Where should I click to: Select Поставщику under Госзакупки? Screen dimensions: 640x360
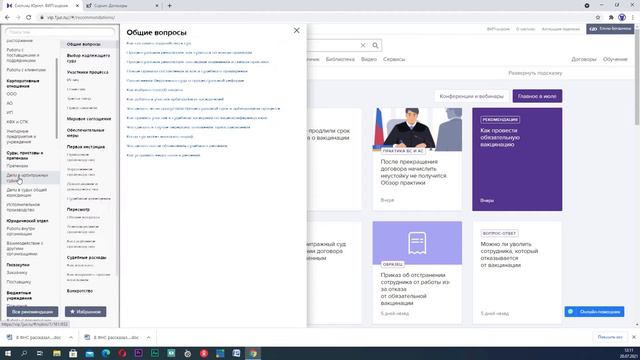point(19,282)
